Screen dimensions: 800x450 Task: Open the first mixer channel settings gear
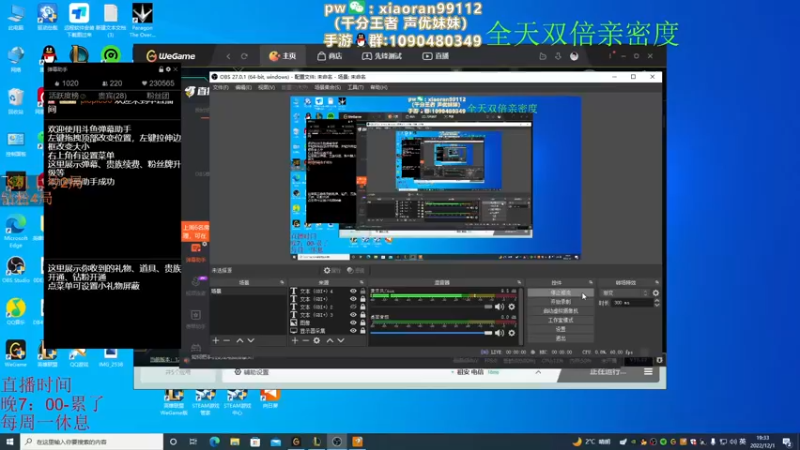(512, 307)
